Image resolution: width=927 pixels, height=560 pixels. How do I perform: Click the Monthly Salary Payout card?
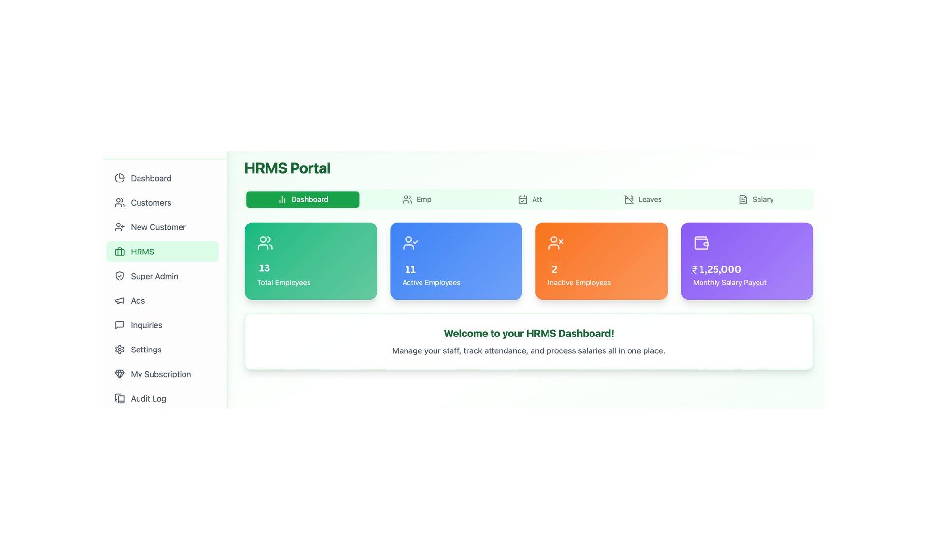tap(746, 261)
